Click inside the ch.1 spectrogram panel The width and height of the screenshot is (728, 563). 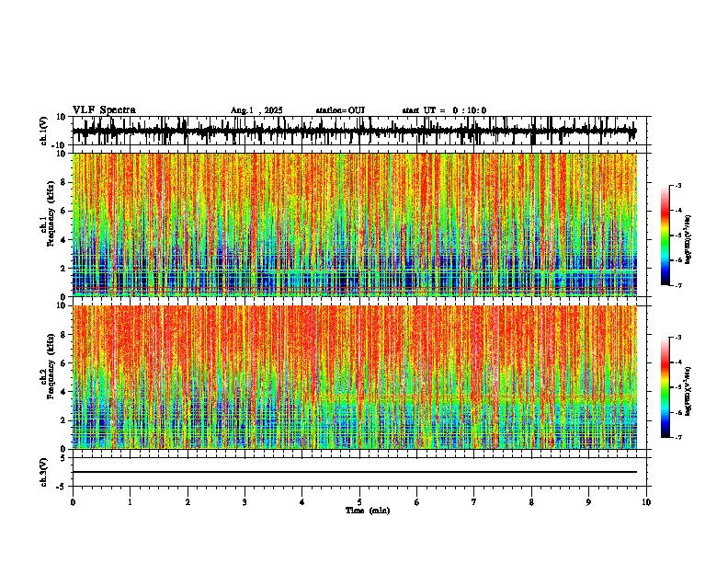pos(355,224)
